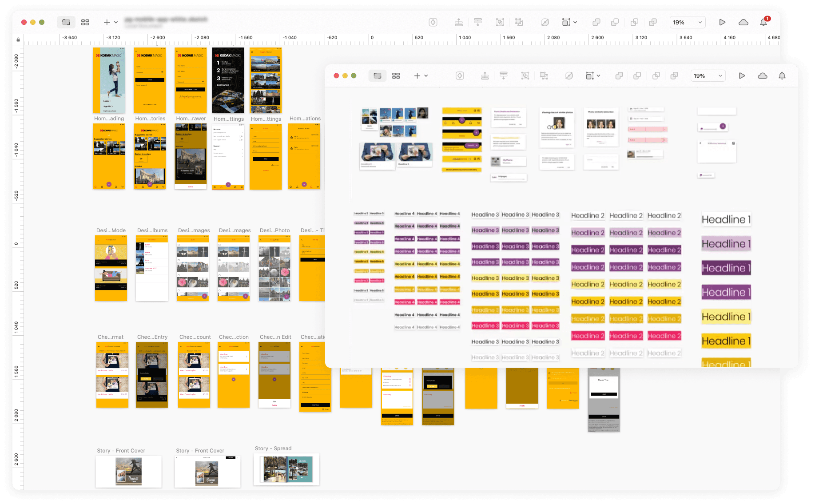815x504 pixels.
Task: Open notifications bell with red badge
Action: click(x=763, y=22)
